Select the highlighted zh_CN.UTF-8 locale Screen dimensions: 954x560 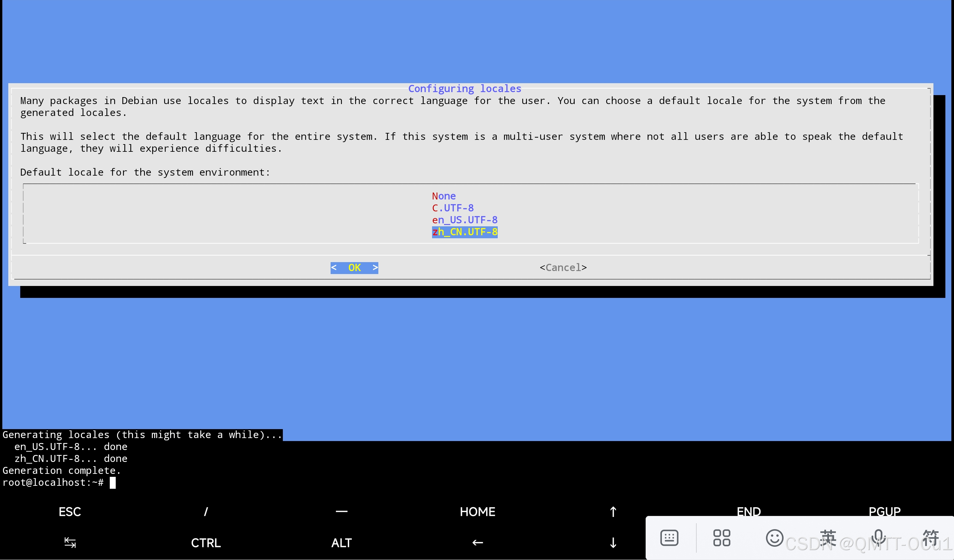465,232
